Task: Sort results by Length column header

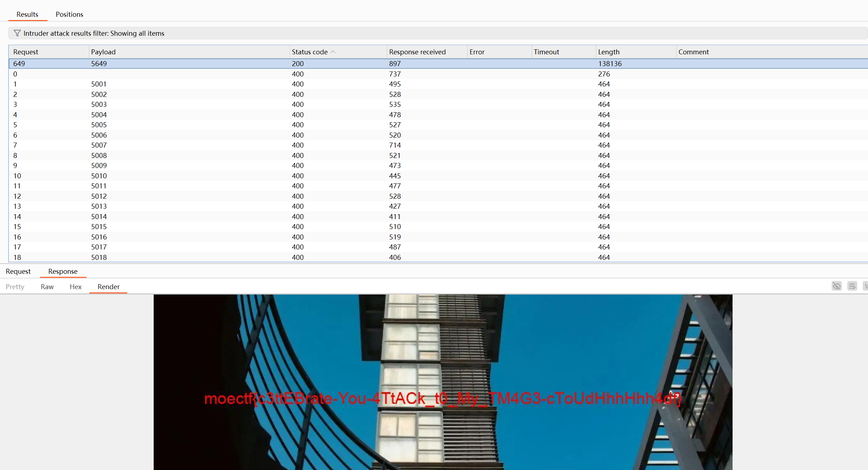Action: (609, 52)
